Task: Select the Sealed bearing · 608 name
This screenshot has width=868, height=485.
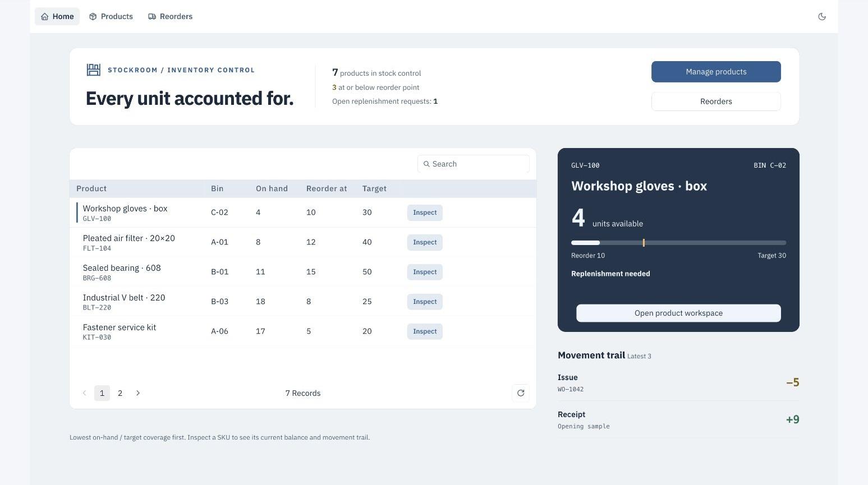Action: tap(122, 268)
